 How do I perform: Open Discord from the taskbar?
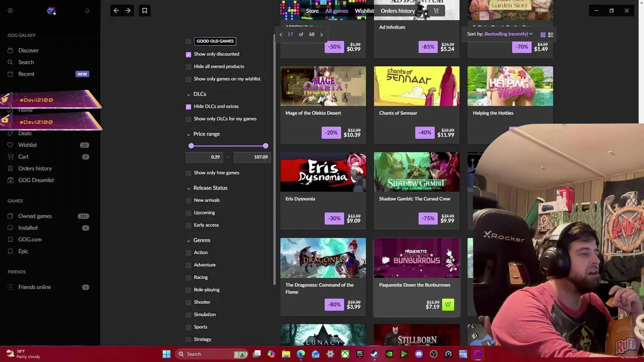click(x=419, y=354)
